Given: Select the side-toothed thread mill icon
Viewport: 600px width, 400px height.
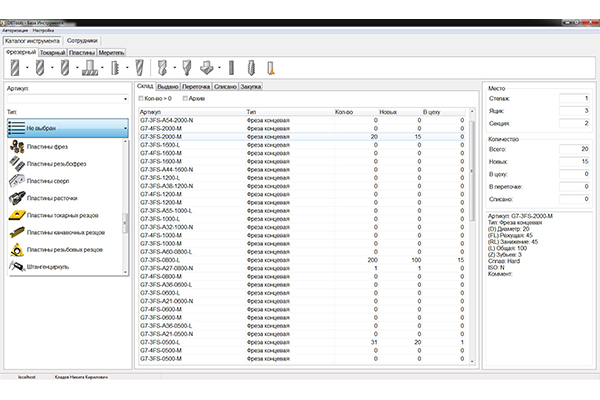Looking at the screenshot, I should pyautogui.click(x=115, y=68).
